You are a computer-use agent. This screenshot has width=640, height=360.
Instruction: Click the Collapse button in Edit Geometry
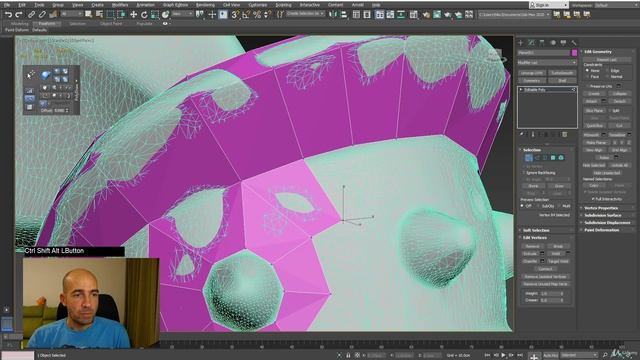coord(619,93)
